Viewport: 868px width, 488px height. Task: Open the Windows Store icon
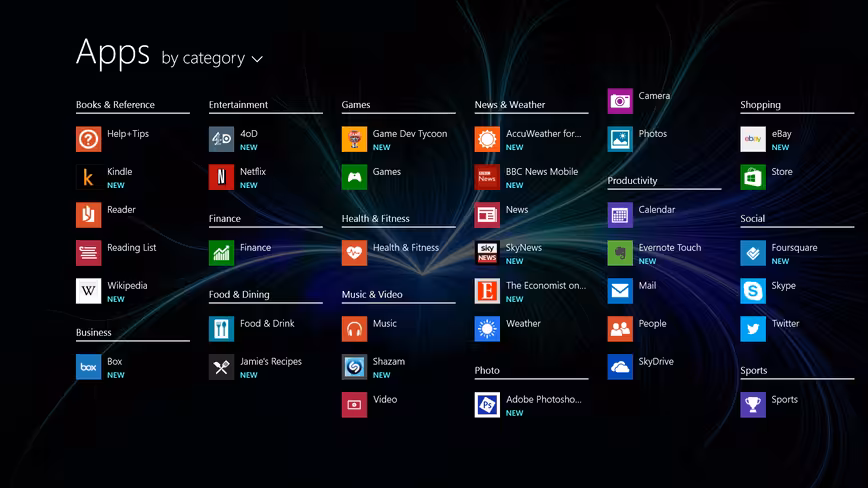pos(753,177)
